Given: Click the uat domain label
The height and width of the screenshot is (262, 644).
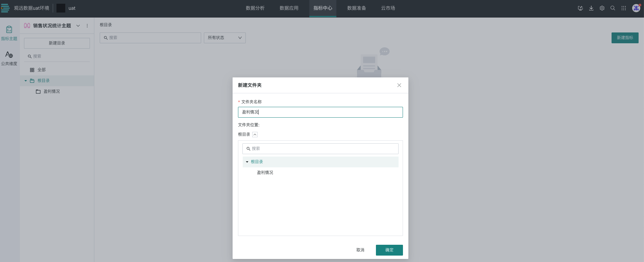Looking at the screenshot, I should tap(72, 8).
